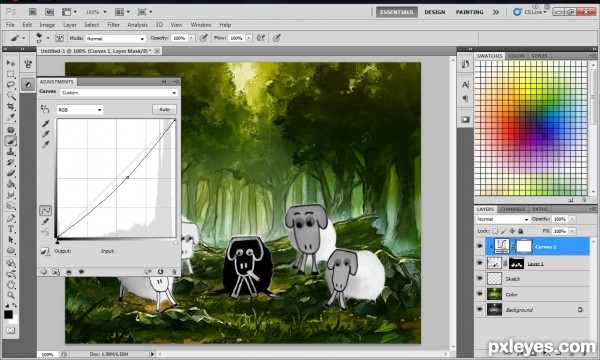
Task: Choose the draw-curve pencil in Curves
Action: (x=46, y=221)
